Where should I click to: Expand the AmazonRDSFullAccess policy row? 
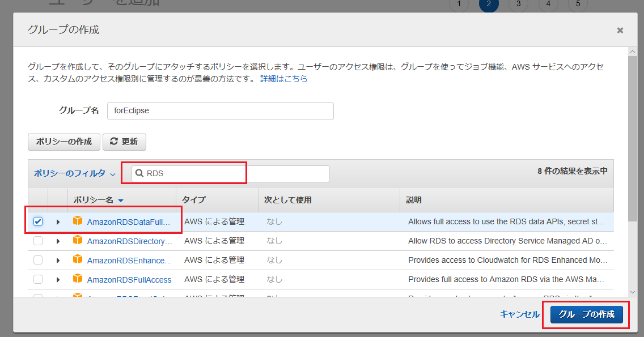point(58,280)
